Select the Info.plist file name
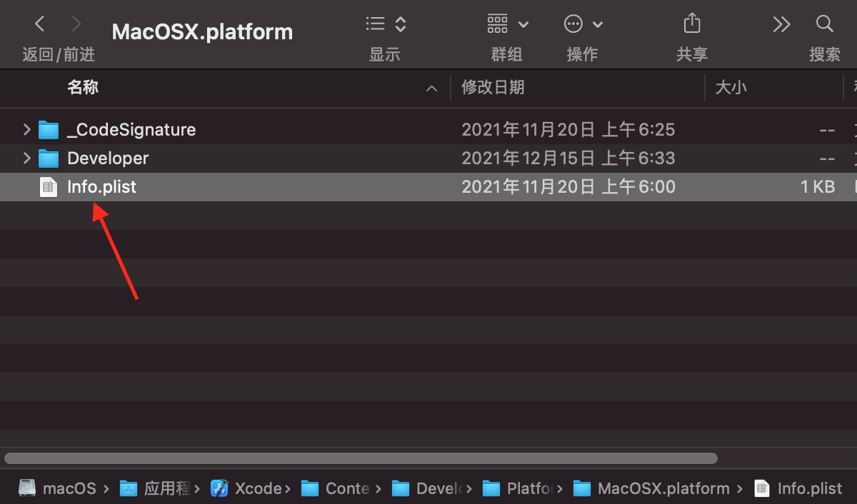Image resolution: width=857 pixels, height=504 pixels. pos(101,187)
